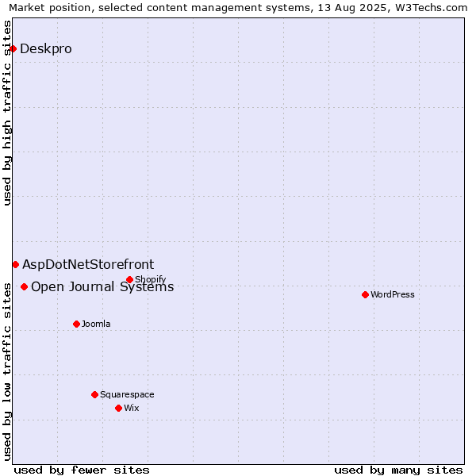
Task: Click the red Deskpro data point
Action: click(13, 49)
